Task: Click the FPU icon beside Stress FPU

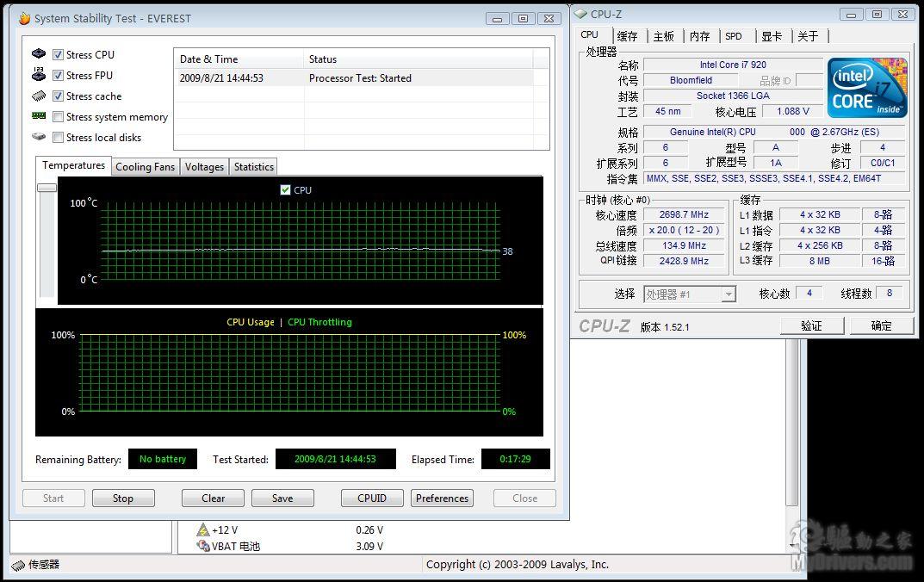Action: click(x=38, y=75)
